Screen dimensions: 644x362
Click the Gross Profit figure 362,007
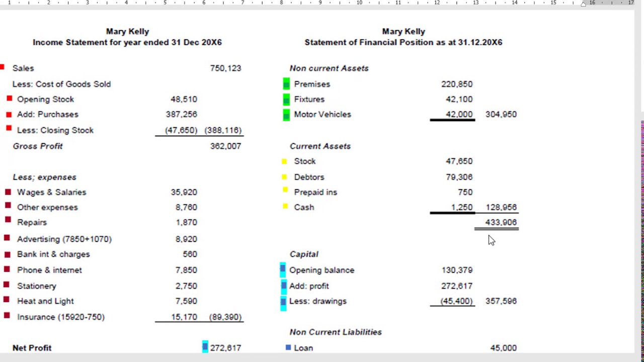pos(225,146)
